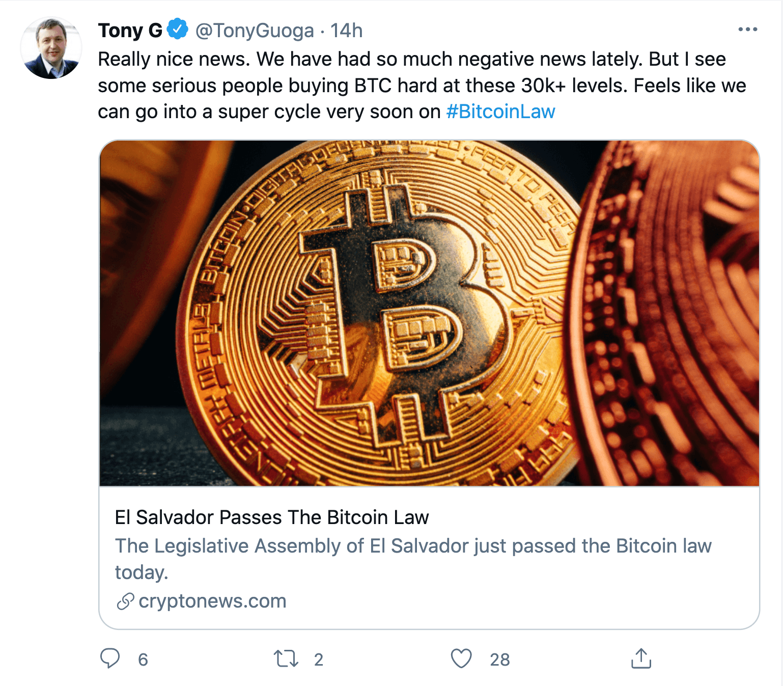The image size is (784, 686).
Task: Click the reply count number 6
Action: point(143,660)
